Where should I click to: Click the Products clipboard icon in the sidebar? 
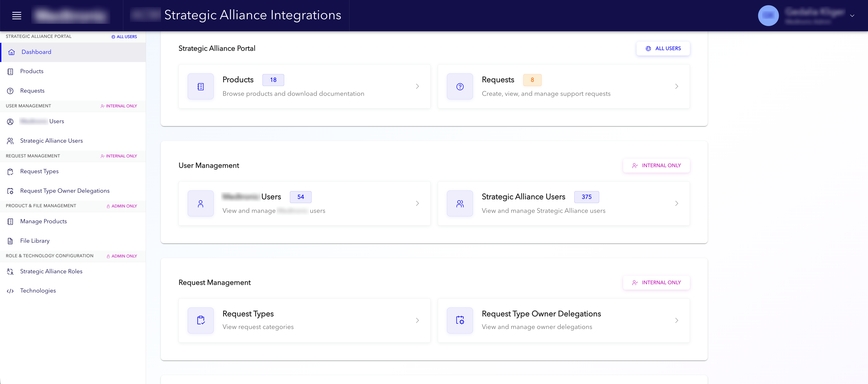pos(10,71)
